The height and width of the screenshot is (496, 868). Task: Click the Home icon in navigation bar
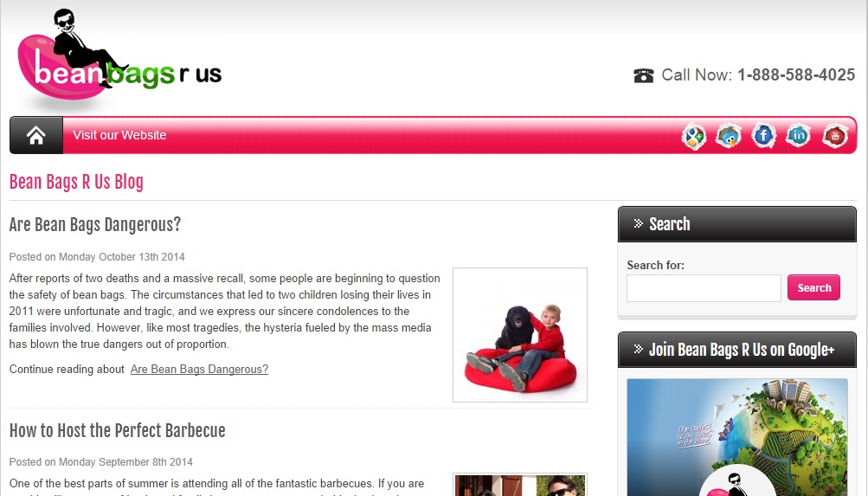point(36,135)
